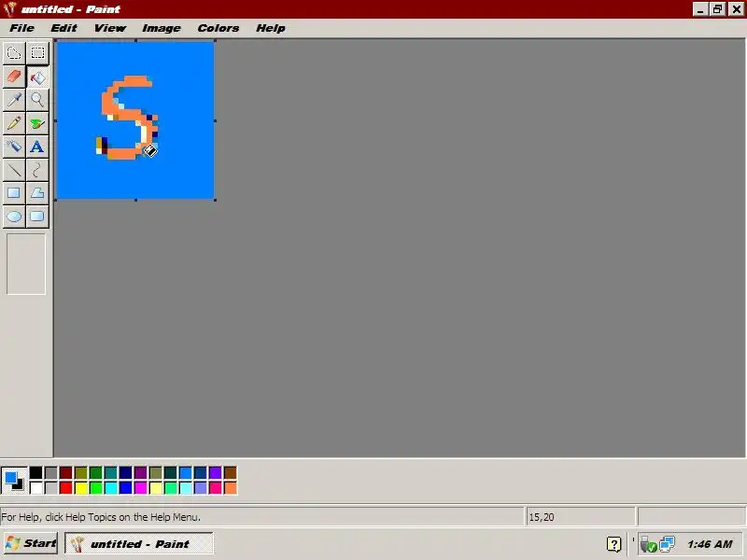The image size is (747, 560).
Task: Open the Image menu
Action: tap(162, 28)
